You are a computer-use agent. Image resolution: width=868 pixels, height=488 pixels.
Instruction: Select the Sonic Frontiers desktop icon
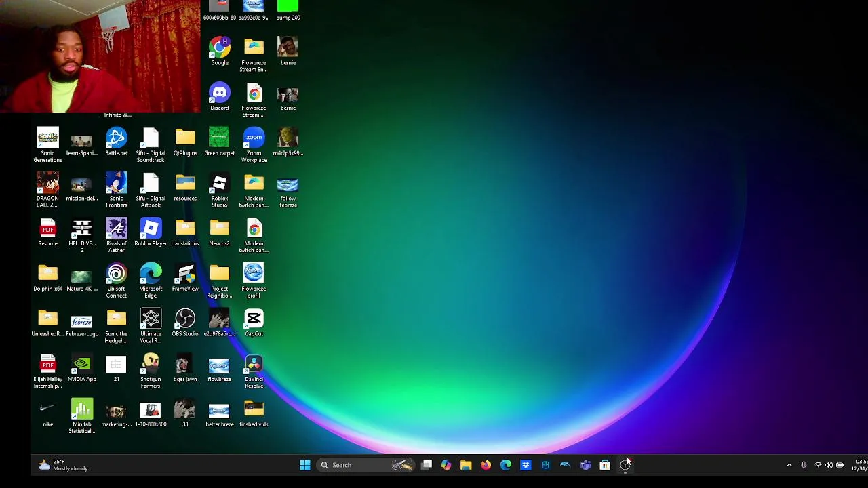pyautogui.click(x=116, y=190)
